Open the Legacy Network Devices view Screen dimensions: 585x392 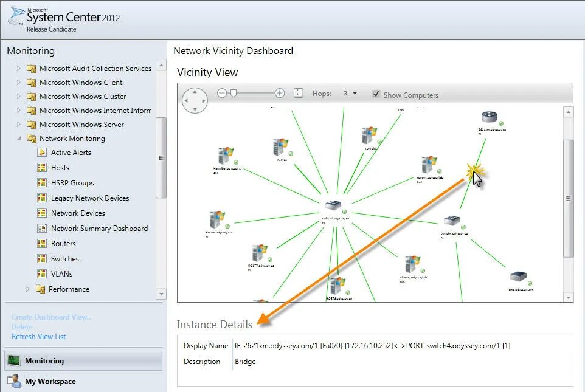[x=90, y=198]
